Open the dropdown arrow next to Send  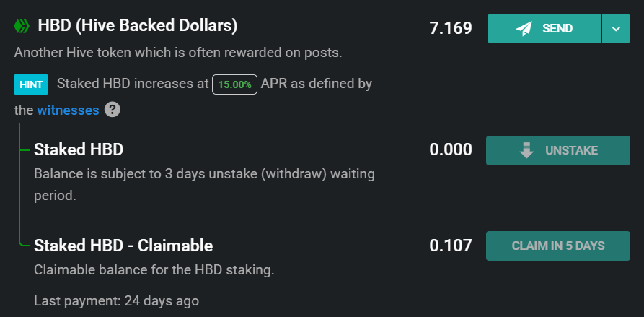pos(616,29)
